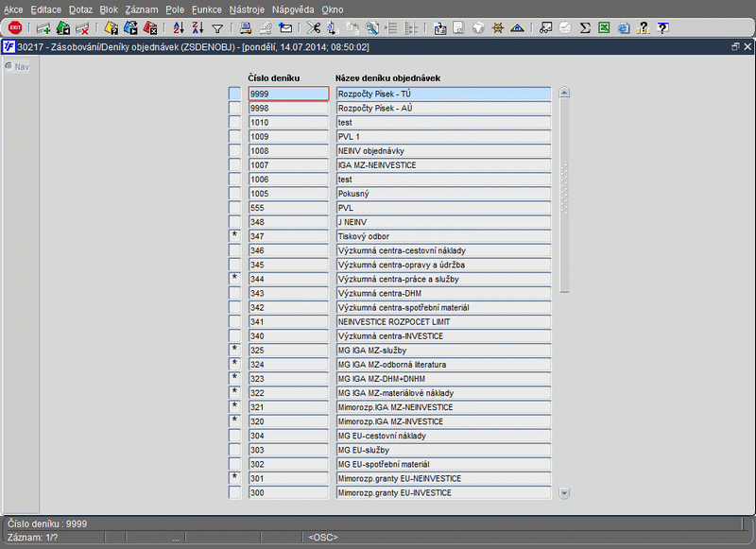The height and width of the screenshot is (549, 756).
Task: Toggle marker box for row 320
Action: (234, 420)
